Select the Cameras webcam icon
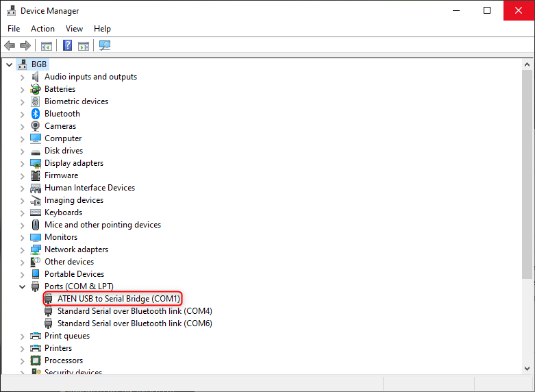535x392 pixels. coord(36,126)
